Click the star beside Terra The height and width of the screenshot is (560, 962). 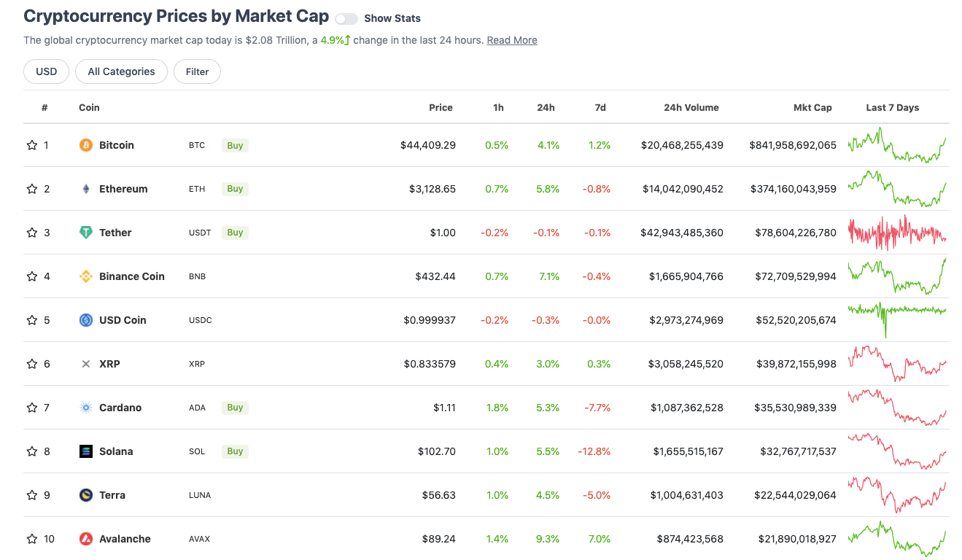tap(32, 495)
